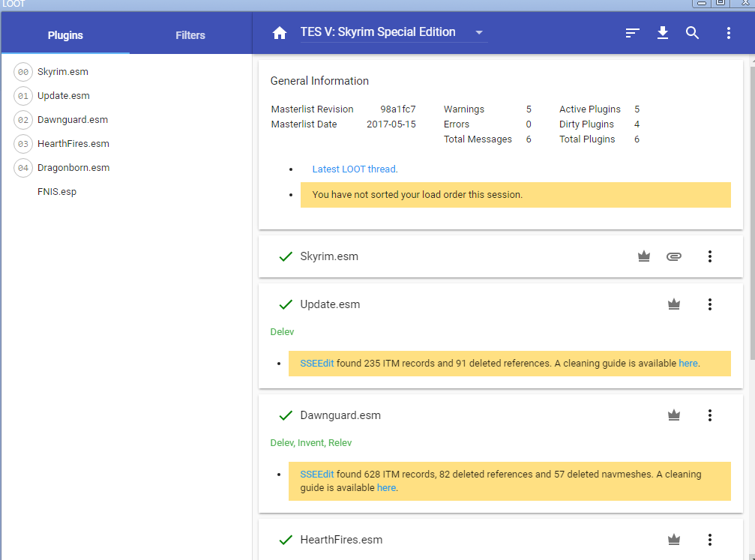Click the home icon in header
755x560 pixels.
click(x=280, y=33)
